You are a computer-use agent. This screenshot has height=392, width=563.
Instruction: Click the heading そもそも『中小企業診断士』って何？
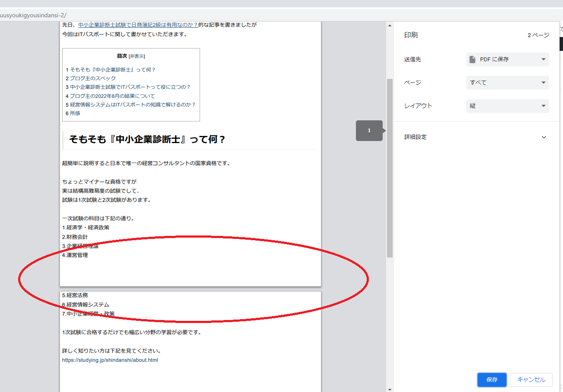click(147, 140)
